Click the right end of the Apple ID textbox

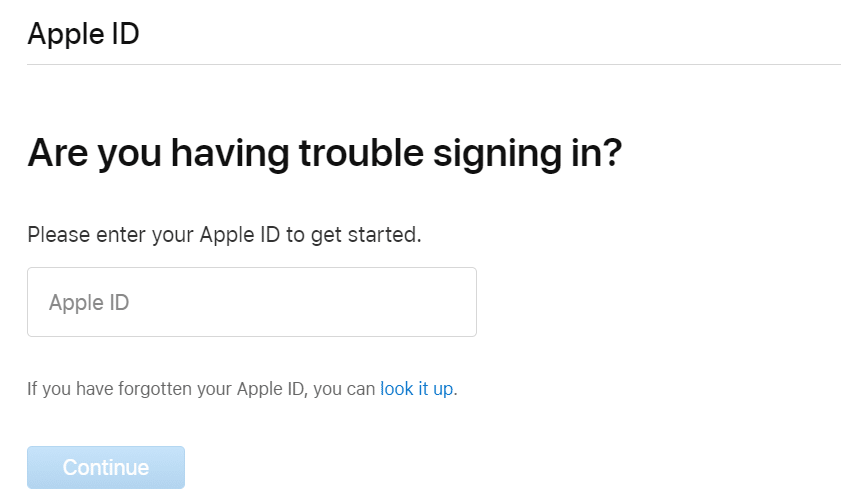point(455,302)
